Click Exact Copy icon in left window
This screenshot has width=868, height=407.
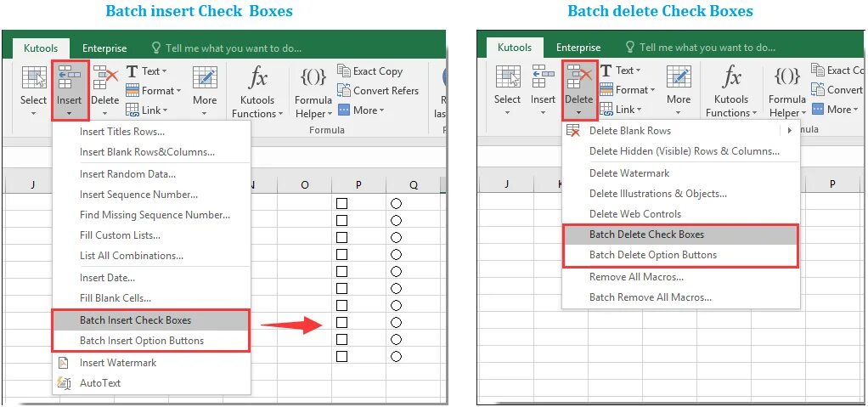pyautogui.click(x=344, y=71)
